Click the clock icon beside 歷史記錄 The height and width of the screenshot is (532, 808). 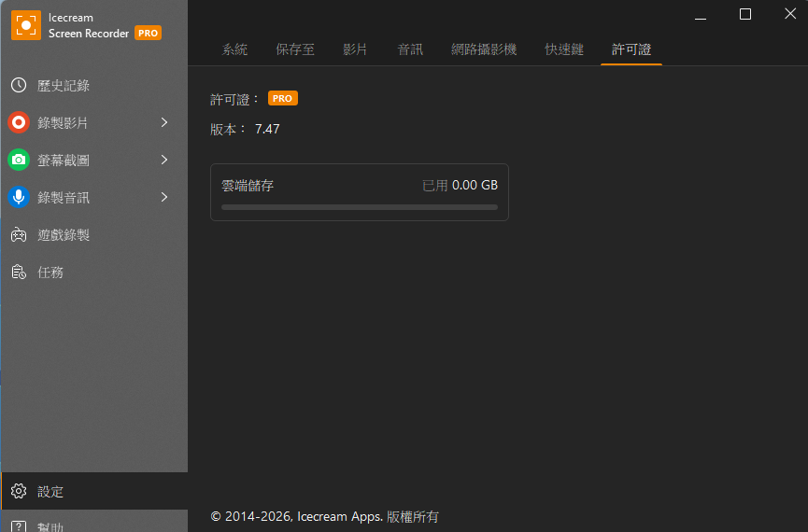tap(19, 85)
